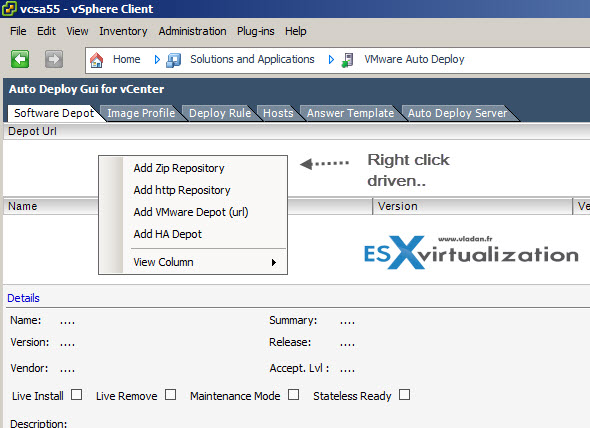Click the Summary: label
This screenshot has width=590, height=428.
point(293,320)
